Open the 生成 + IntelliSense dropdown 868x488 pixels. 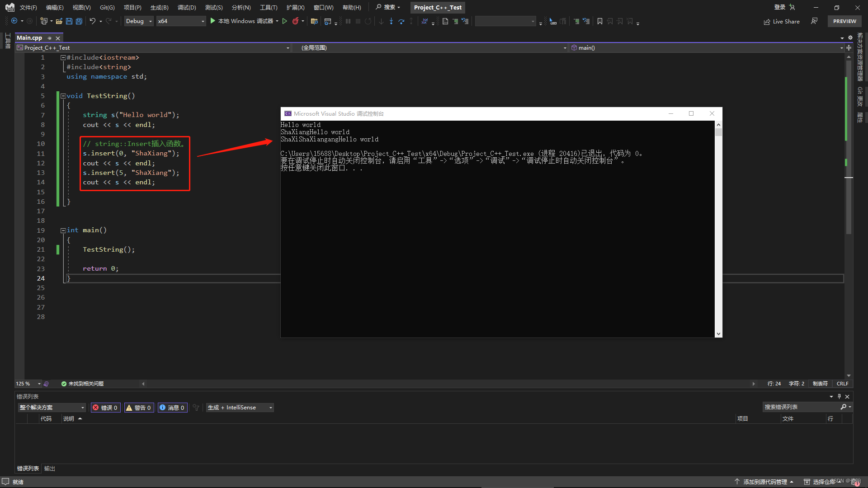point(240,408)
